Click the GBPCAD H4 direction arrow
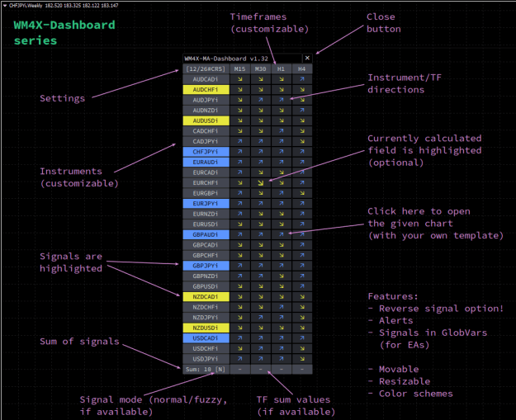Image resolution: width=516 pixels, height=420 pixels. [302, 245]
